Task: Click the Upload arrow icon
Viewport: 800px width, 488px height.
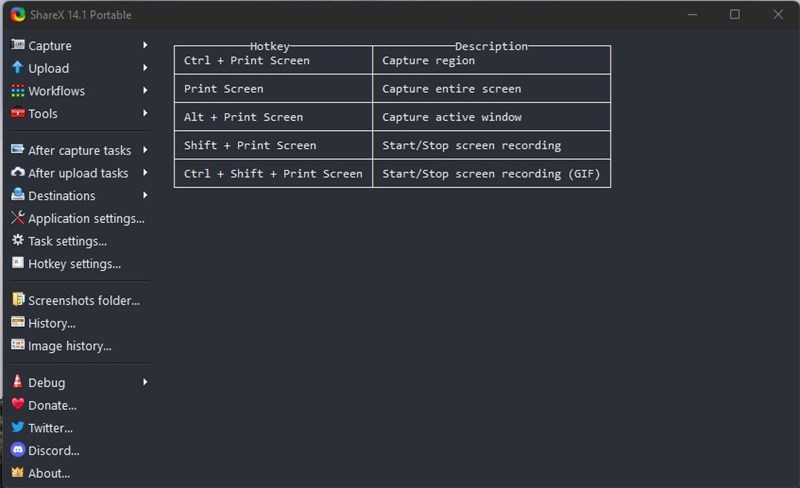Action: click(x=17, y=68)
